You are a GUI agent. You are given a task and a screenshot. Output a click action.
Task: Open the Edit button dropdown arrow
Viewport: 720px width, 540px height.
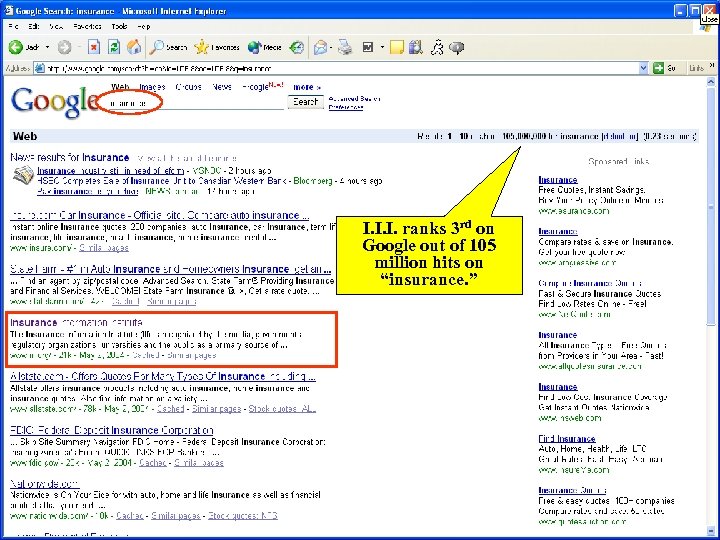[382, 47]
